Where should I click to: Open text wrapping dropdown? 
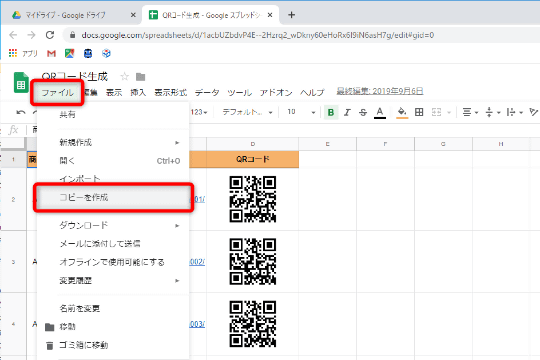click(515, 112)
